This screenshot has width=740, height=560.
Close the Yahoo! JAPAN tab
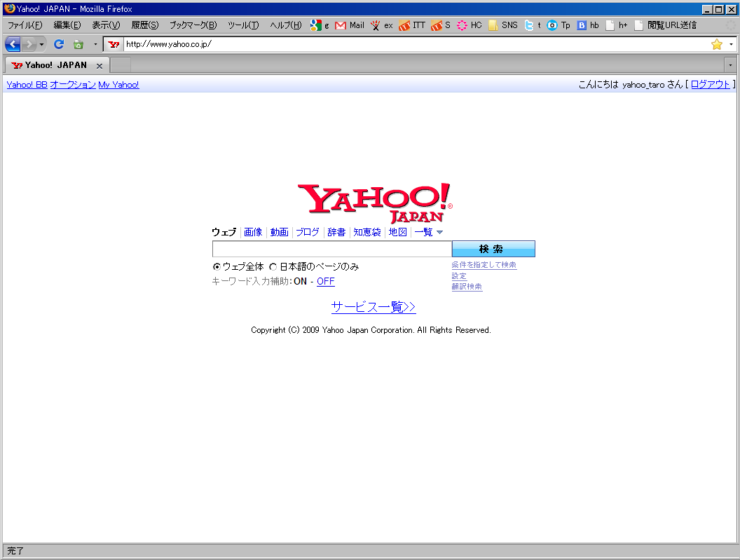coord(99,66)
